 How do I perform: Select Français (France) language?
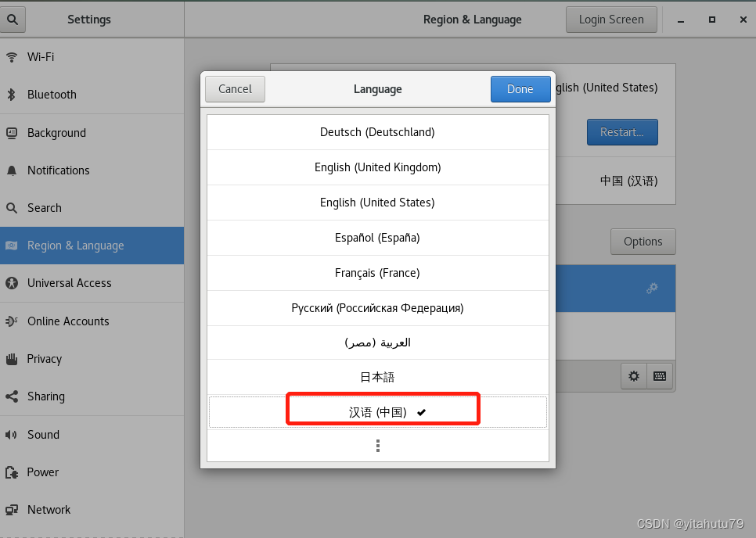pyautogui.click(x=377, y=273)
